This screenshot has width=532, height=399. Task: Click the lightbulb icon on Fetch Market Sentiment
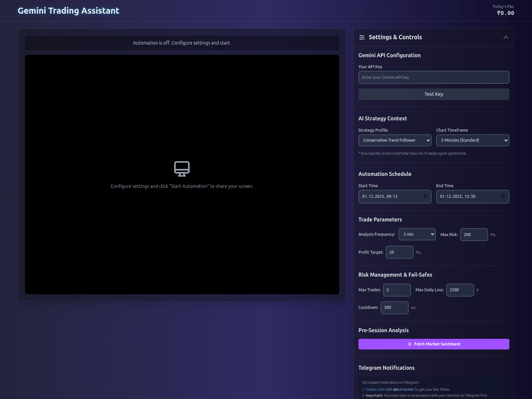tap(410, 344)
